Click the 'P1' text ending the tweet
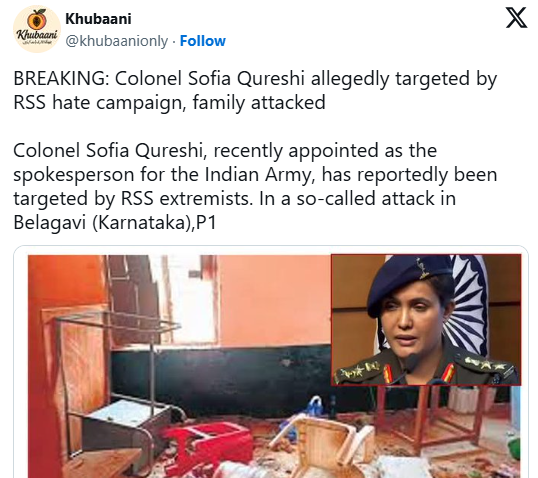The image size is (538, 478). pos(207,223)
